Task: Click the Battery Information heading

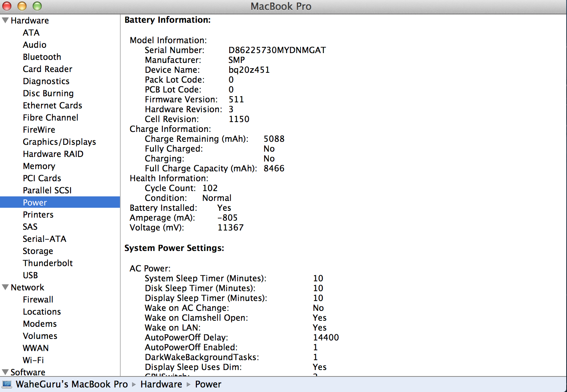Action: [x=167, y=20]
